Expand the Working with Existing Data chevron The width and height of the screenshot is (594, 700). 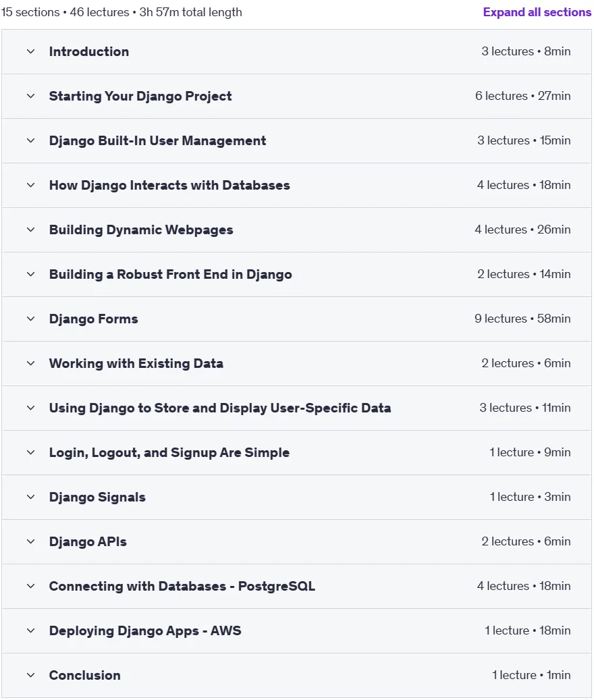(31, 363)
